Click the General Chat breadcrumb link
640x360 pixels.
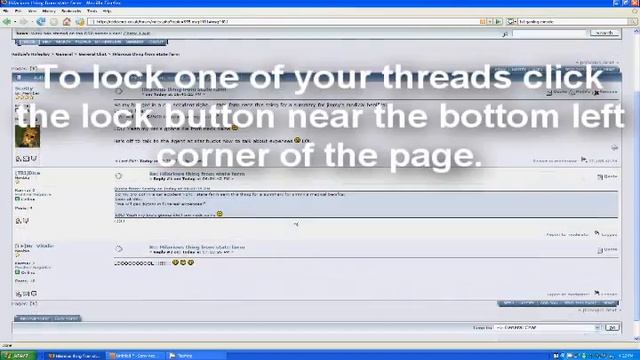[x=92, y=54]
